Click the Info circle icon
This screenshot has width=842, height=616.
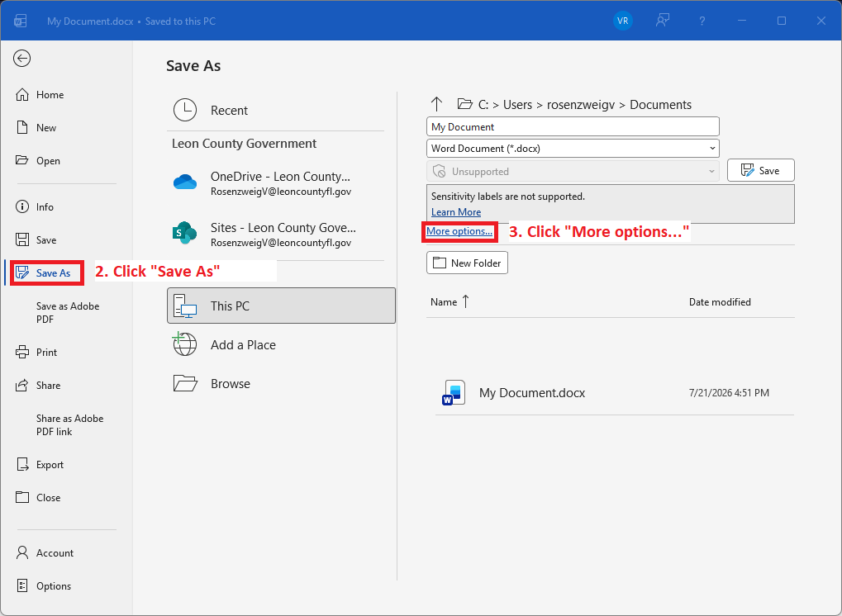point(22,206)
